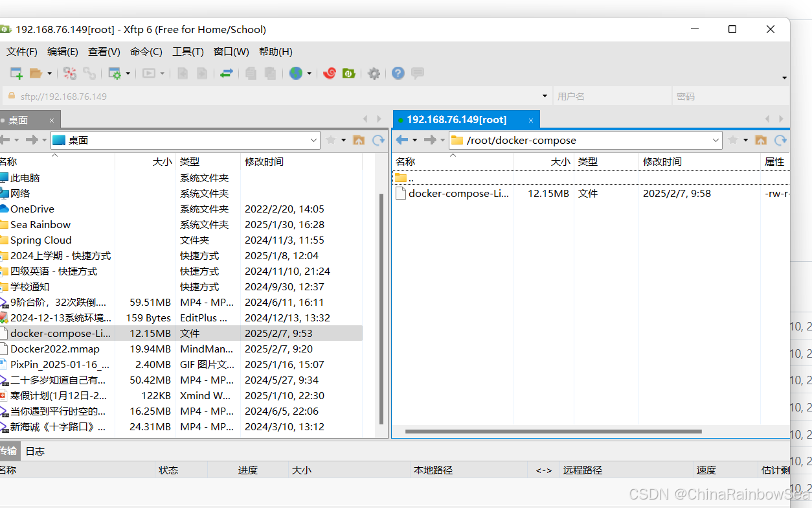Expand the remote docker-compose address dropdown

715,139
